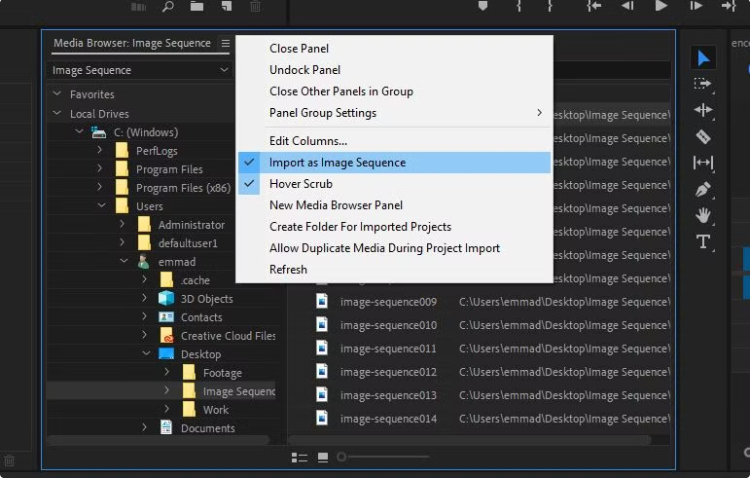This screenshot has height=478, width=751.
Task: Select file image-sequence012
Action: point(388,372)
